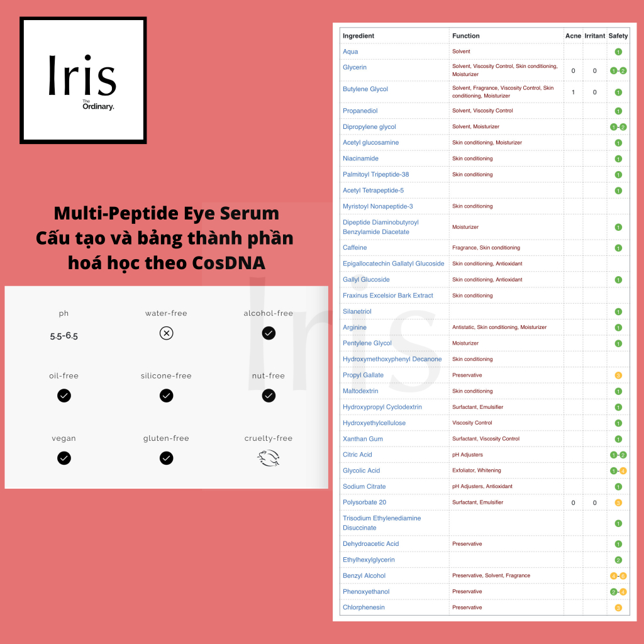Click the Ingredient column header

(358, 36)
